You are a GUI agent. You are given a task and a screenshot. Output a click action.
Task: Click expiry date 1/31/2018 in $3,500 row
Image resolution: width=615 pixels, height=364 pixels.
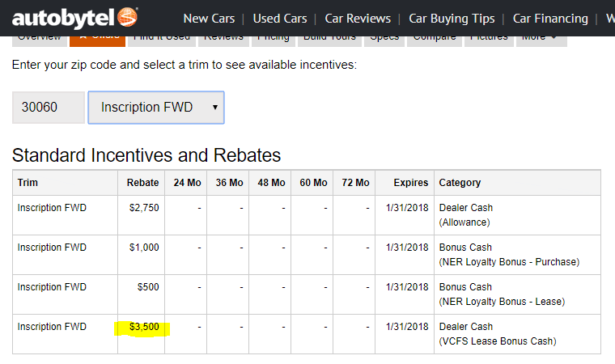(407, 327)
